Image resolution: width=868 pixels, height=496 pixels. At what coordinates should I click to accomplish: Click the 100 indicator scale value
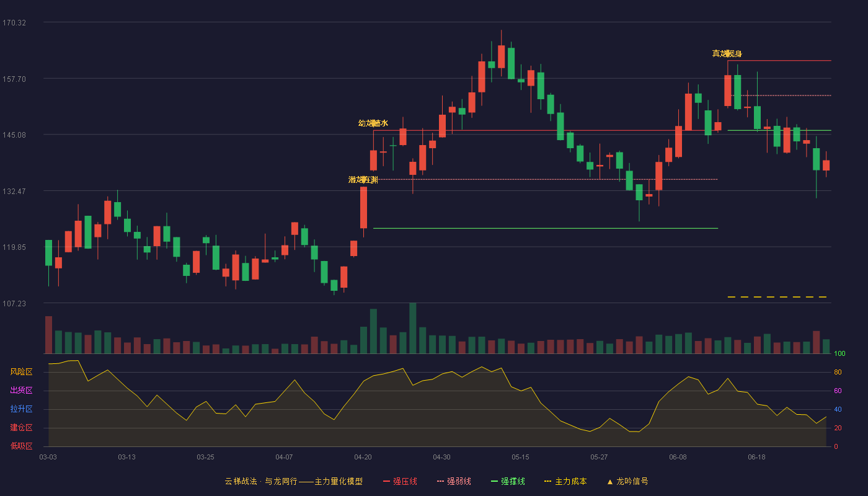[839, 354]
